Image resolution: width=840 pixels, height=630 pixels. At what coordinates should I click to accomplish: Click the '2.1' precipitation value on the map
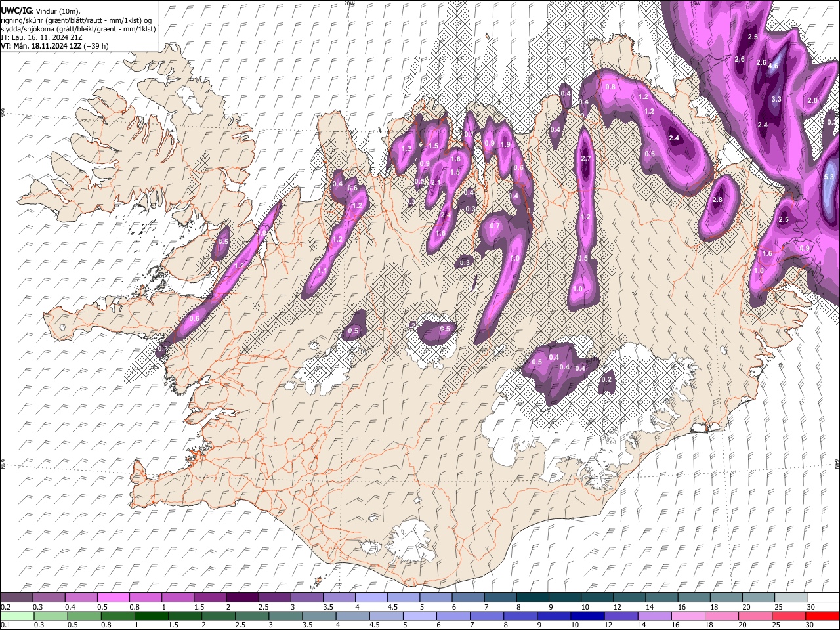[x=434, y=182]
